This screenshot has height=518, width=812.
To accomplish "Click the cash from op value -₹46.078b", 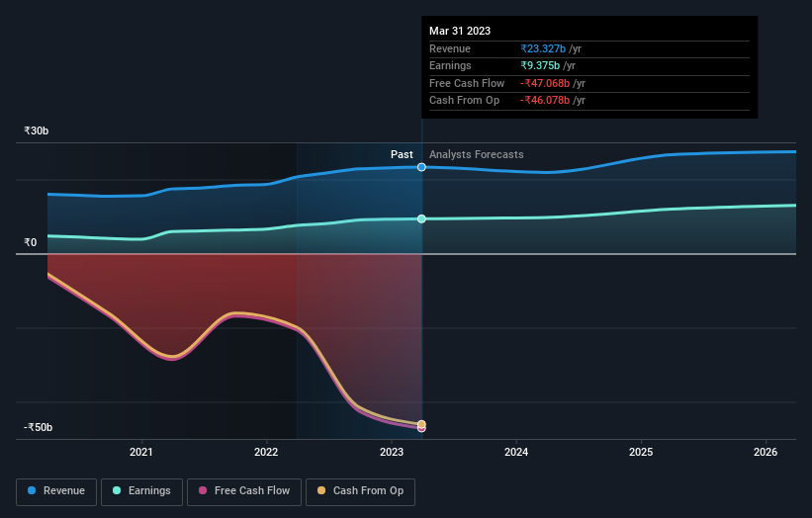I will tap(545, 101).
